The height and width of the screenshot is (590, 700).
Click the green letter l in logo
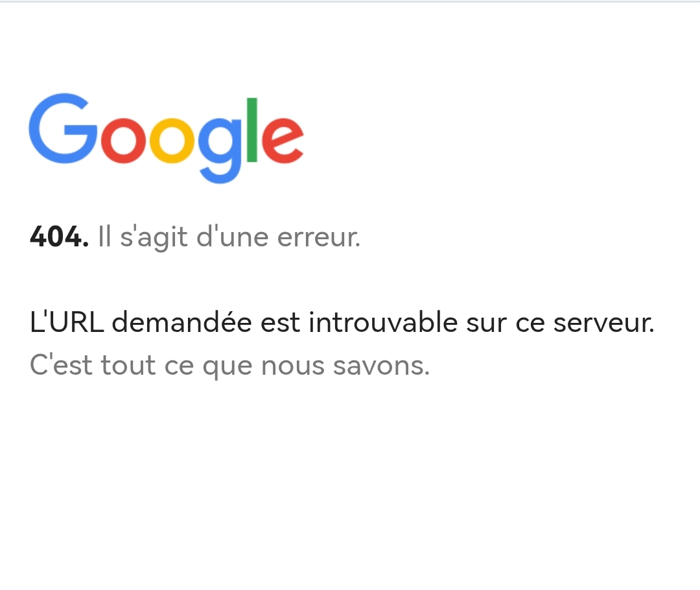[252, 130]
